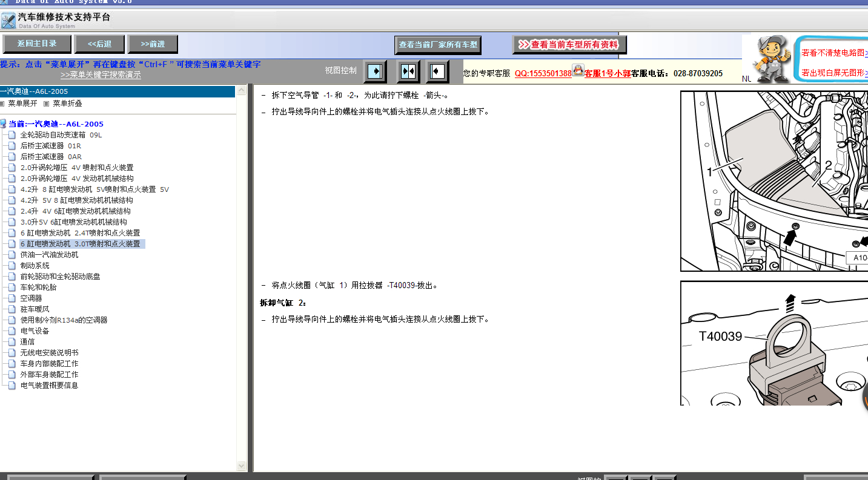
Task: Open 6缸电喷发动机 2.4T喷射和点火装置 item
Action: [x=80, y=233]
